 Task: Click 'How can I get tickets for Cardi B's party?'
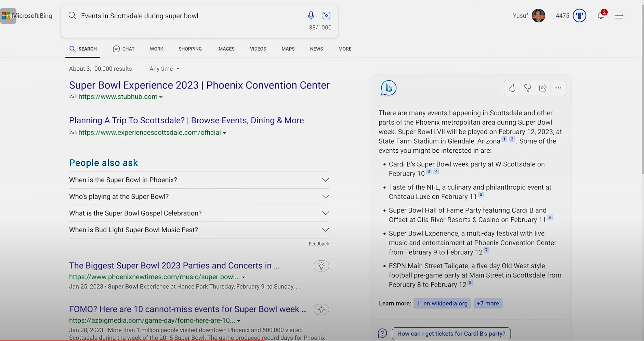tap(451, 333)
